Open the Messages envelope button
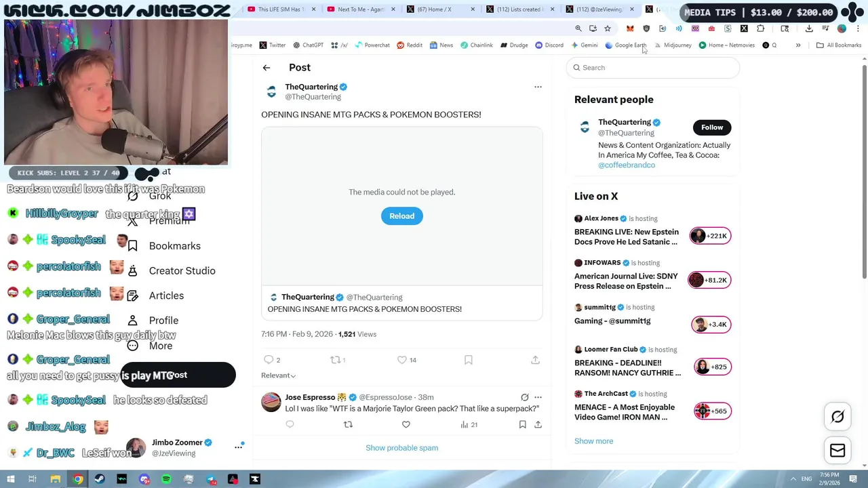The width and height of the screenshot is (868, 488). [x=837, y=451]
